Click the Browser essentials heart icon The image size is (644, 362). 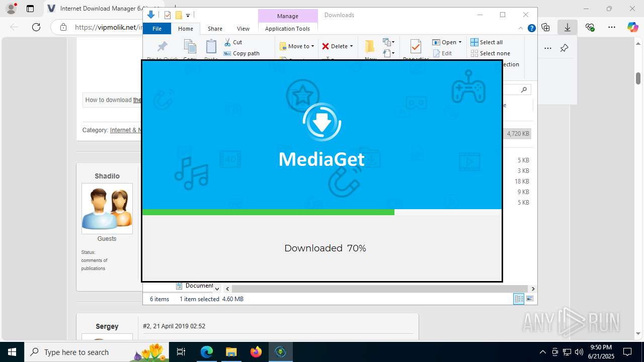(590, 27)
